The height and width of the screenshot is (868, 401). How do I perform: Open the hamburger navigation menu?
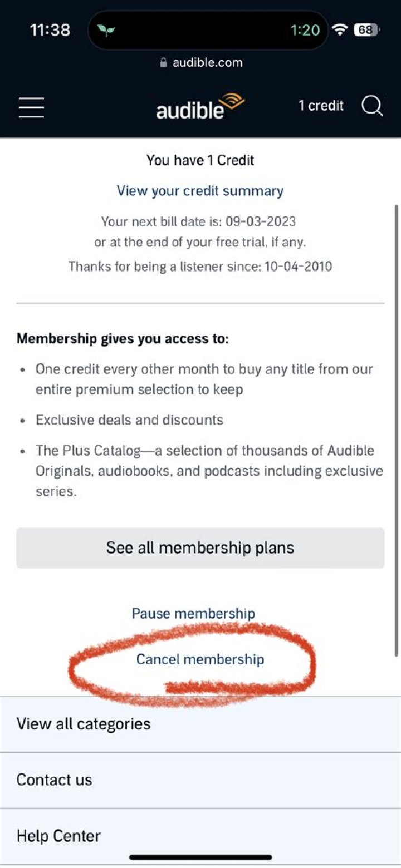tap(31, 108)
